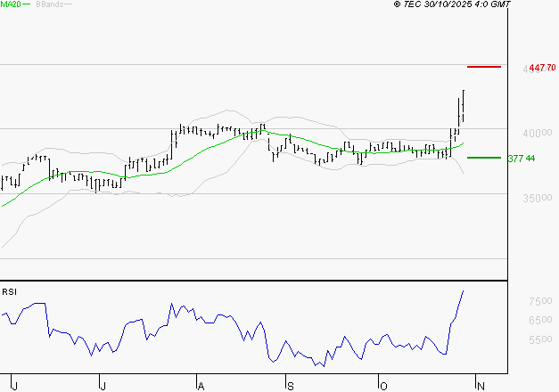Click the latest price bar at chart's right end
This screenshot has width=559, height=392.
[x=463, y=106]
